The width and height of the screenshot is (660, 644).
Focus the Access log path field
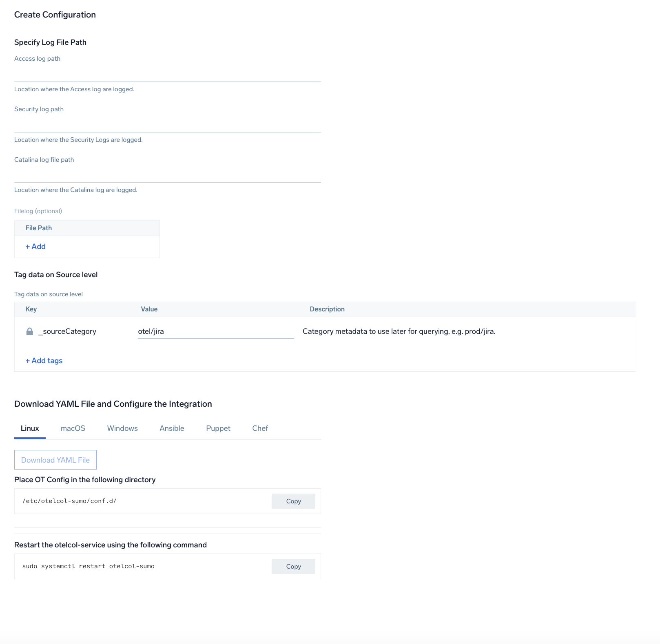tap(168, 74)
